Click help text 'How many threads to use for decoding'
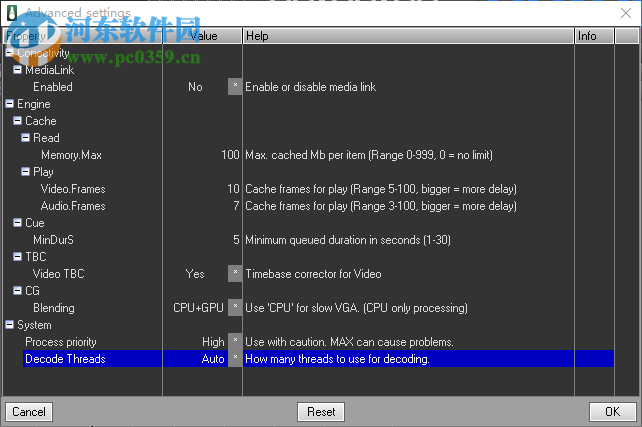Viewport: 642px width, 427px height. tap(337, 359)
